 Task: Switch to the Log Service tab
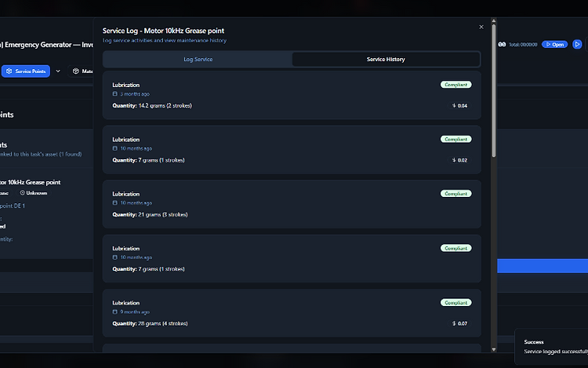(x=198, y=60)
